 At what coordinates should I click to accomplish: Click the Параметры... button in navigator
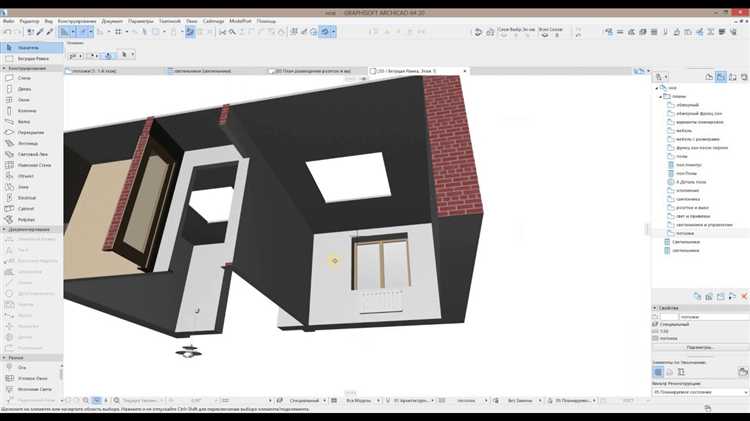click(699, 347)
